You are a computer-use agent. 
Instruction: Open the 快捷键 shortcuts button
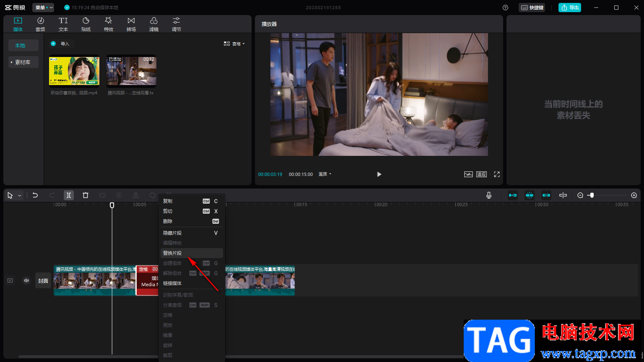pos(532,8)
